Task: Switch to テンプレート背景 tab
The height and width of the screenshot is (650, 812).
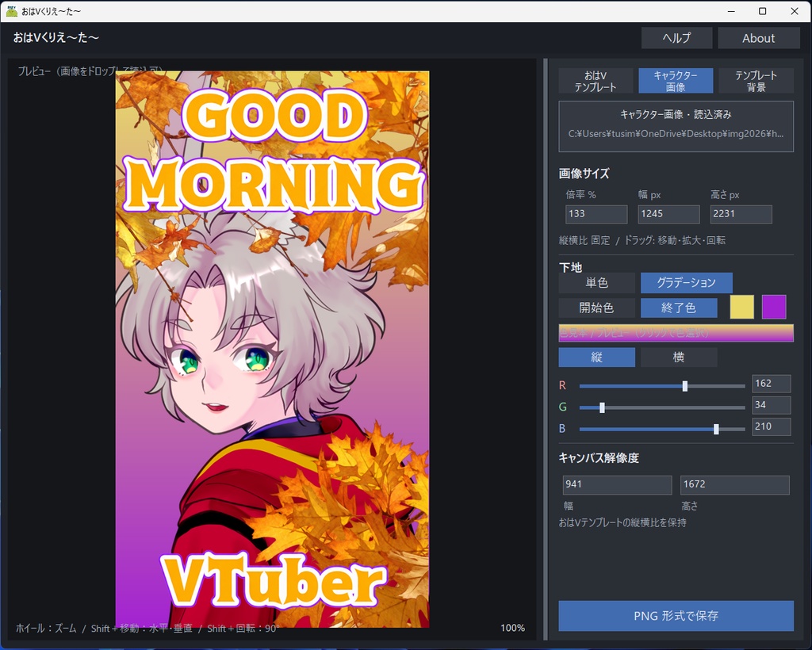Action: (756, 81)
